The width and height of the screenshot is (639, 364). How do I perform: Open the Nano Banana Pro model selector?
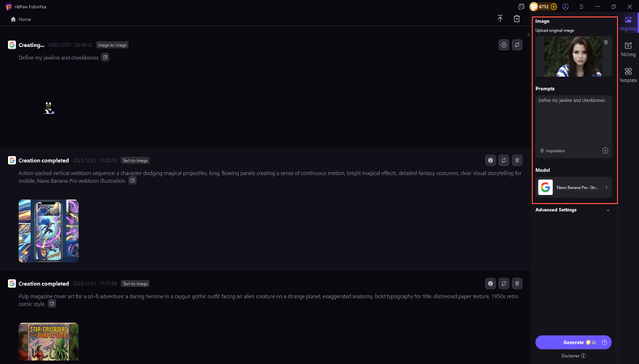[x=573, y=188]
